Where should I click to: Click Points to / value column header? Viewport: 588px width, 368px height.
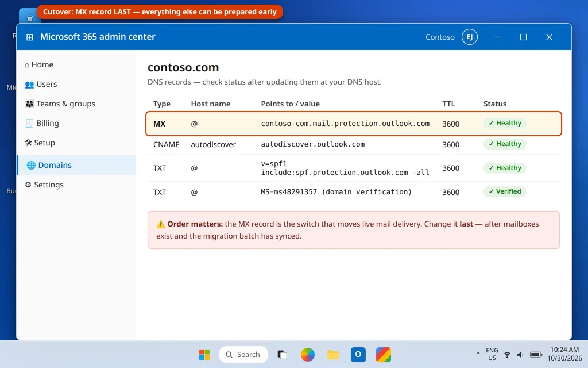pyautogui.click(x=290, y=103)
